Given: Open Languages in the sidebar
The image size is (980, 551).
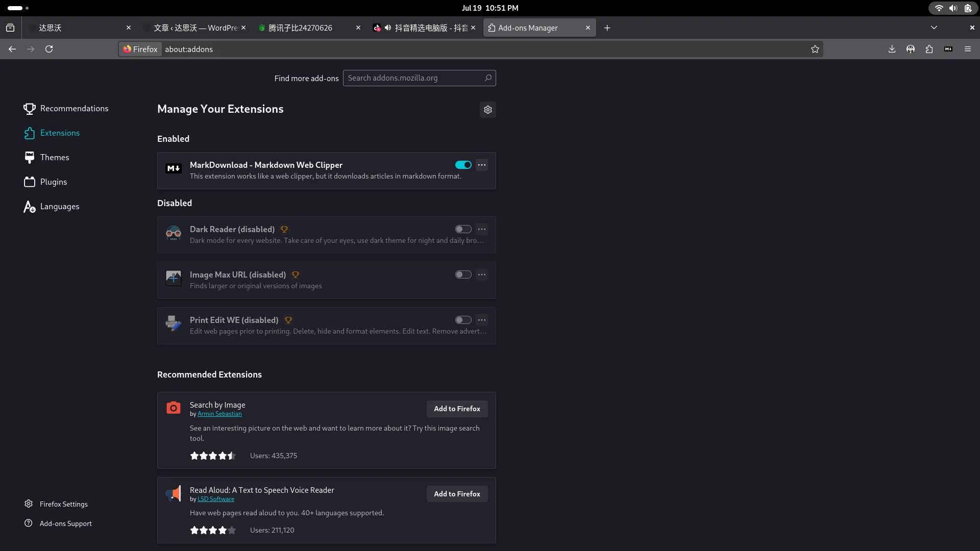Looking at the screenshot, I should coord(52,207).
